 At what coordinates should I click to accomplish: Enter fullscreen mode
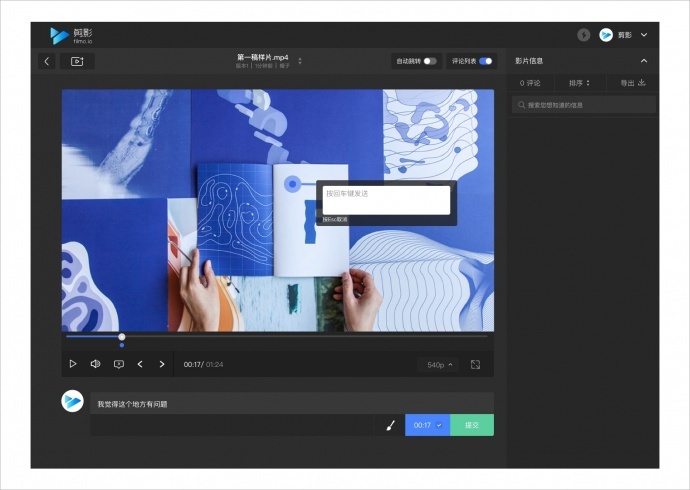pos(475,365)
